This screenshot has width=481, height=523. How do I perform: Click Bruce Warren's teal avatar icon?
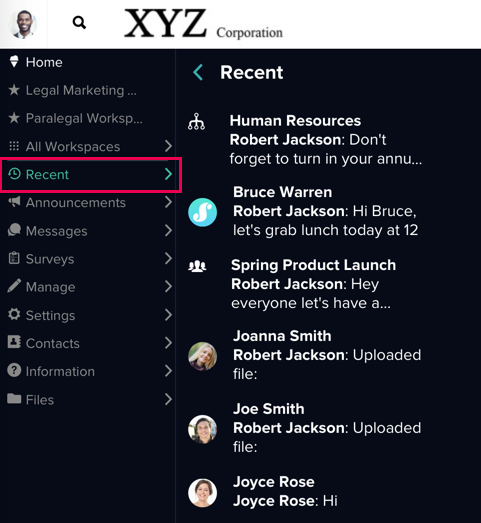point(202,212)
